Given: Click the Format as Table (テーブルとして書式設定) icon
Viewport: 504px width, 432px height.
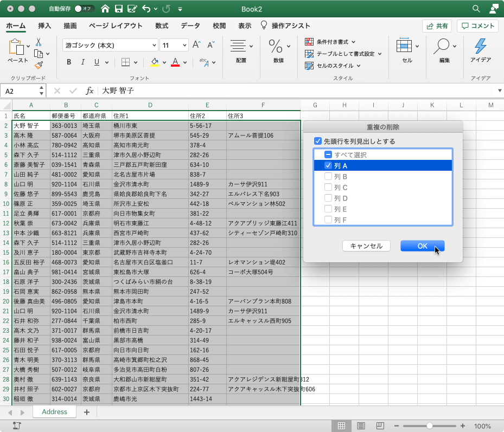Looking at the screenshot, I should coord(309,54).
